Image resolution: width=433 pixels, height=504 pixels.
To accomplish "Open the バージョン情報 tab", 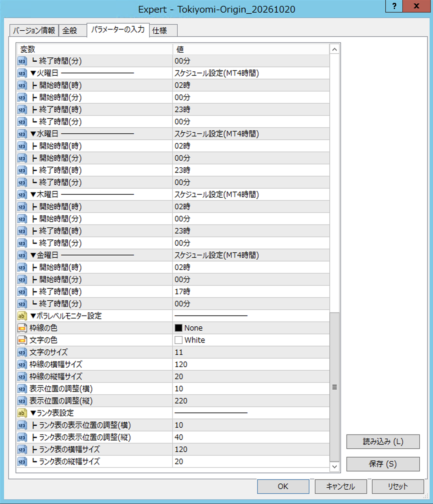I will (x=34, y=31).
